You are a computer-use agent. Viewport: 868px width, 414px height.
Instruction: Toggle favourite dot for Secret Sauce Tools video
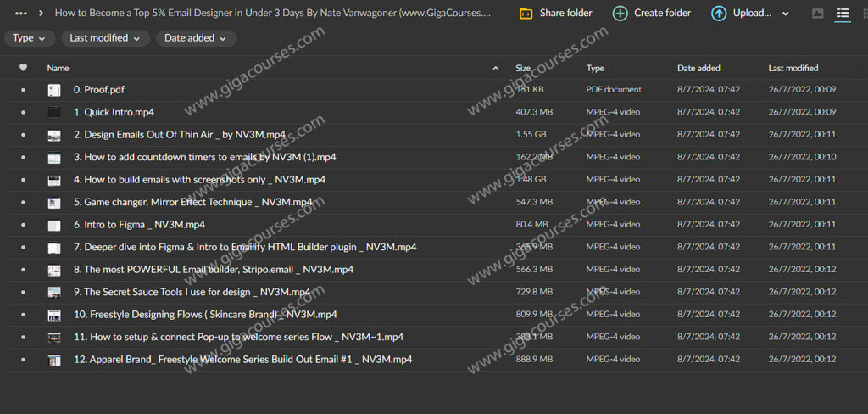23,292
